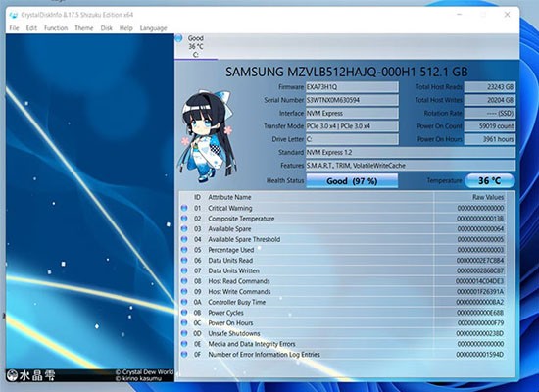Click the status orb for Host Read Commands
The image size is (539, 392).
pyautogui.click(x=184, y=281)
